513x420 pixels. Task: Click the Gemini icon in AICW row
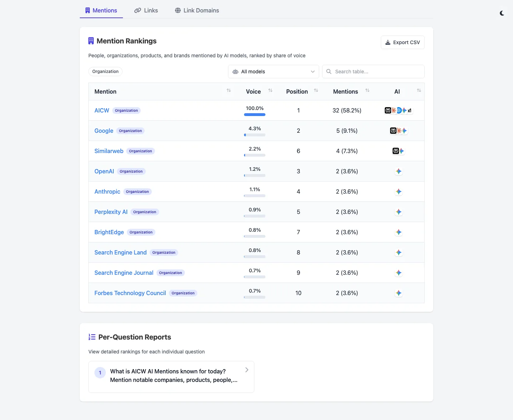404,110
